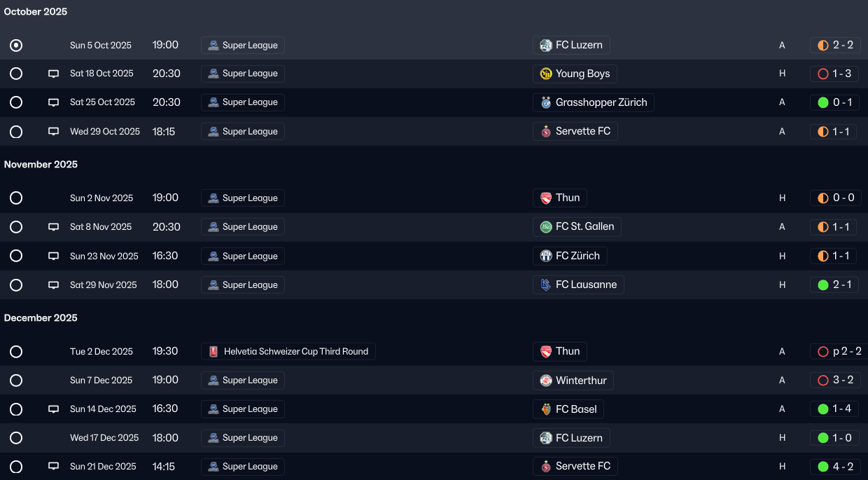This screenshot has width=868, height=480.
Task: Click the TV icon for Sun 21 Dec match
Action: pyautogui.click(x=53, y=467)
